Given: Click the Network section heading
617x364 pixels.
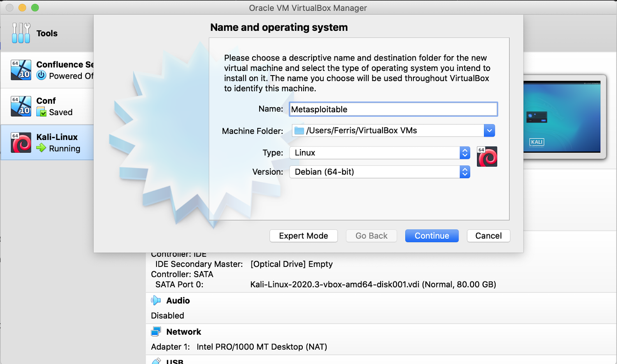Looking at the screenshot, I should [184, 332].
